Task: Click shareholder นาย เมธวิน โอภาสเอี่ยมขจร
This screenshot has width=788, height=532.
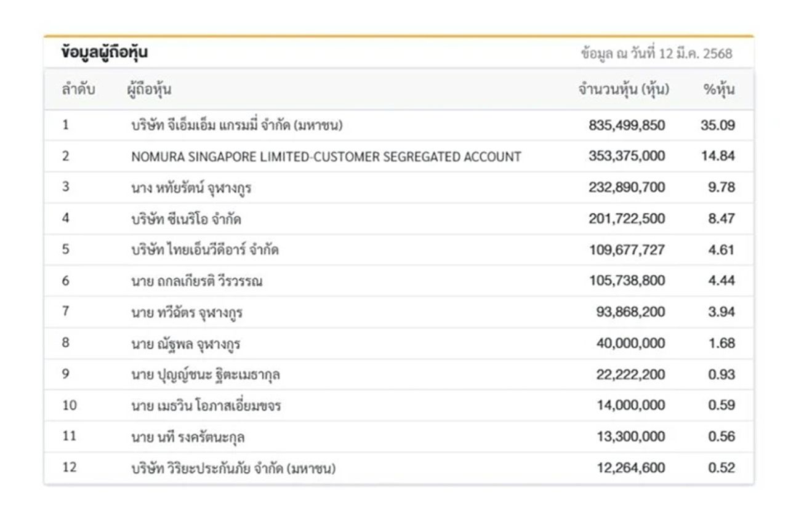Action: pos(206,406)
